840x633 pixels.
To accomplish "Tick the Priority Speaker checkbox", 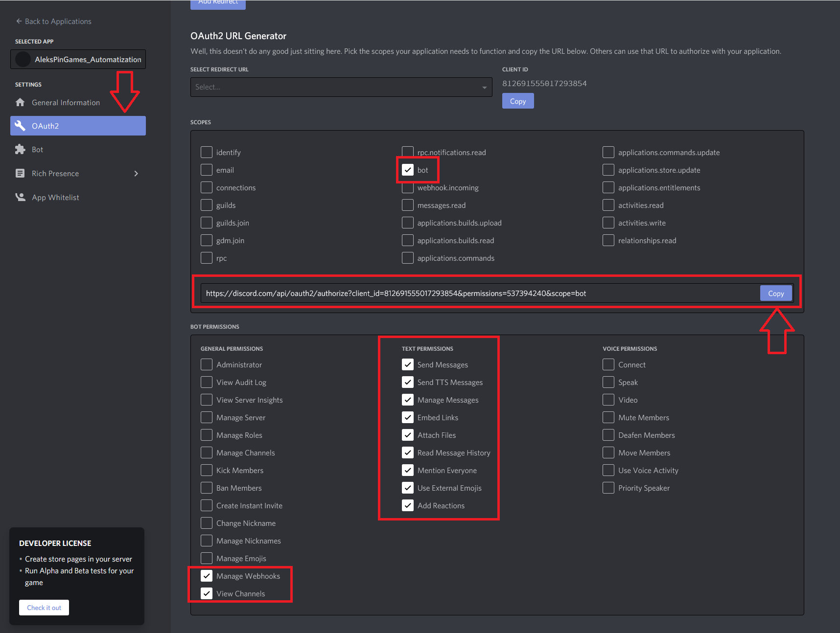I will [x=608, y=488].
